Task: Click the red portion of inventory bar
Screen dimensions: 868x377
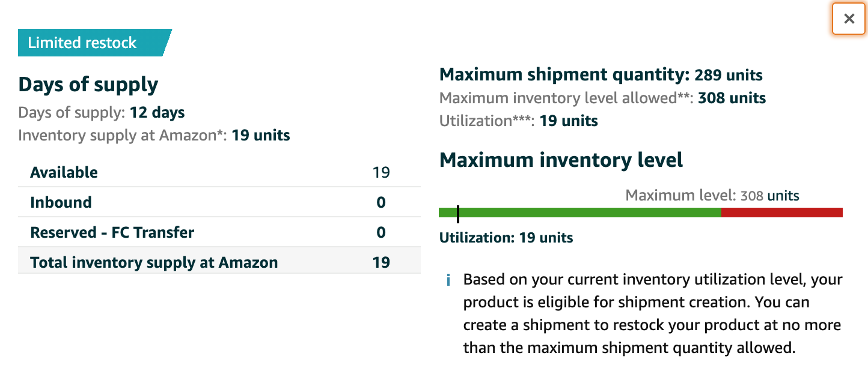Action: [781, 212]
